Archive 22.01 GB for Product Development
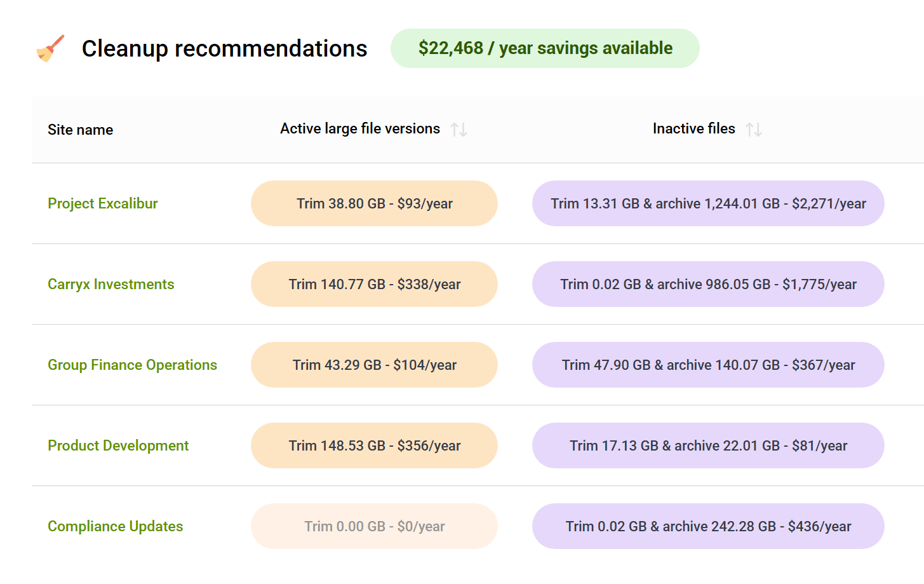This screenshot has height=584, width=924. [708, 445]
